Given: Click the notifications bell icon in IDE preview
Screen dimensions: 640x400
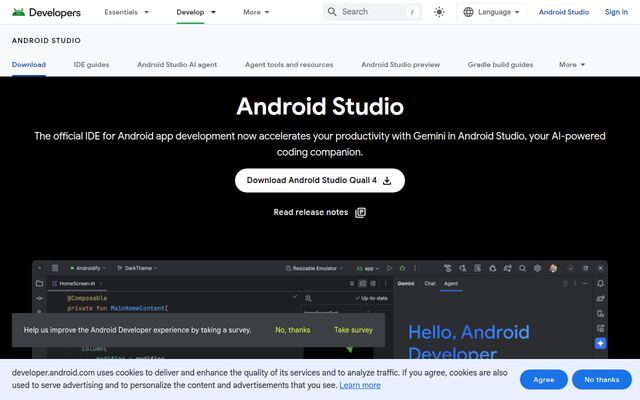Looking at the screenshot, I should 600,283.
